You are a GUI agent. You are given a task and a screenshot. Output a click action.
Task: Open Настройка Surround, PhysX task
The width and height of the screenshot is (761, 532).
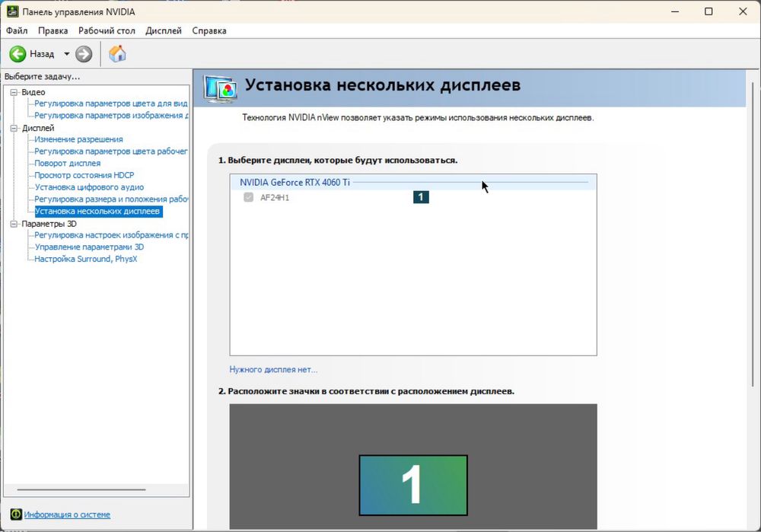86,259
